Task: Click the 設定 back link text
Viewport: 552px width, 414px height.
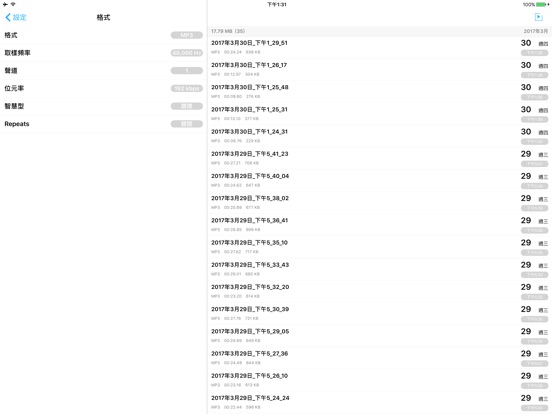Action: 20,17
